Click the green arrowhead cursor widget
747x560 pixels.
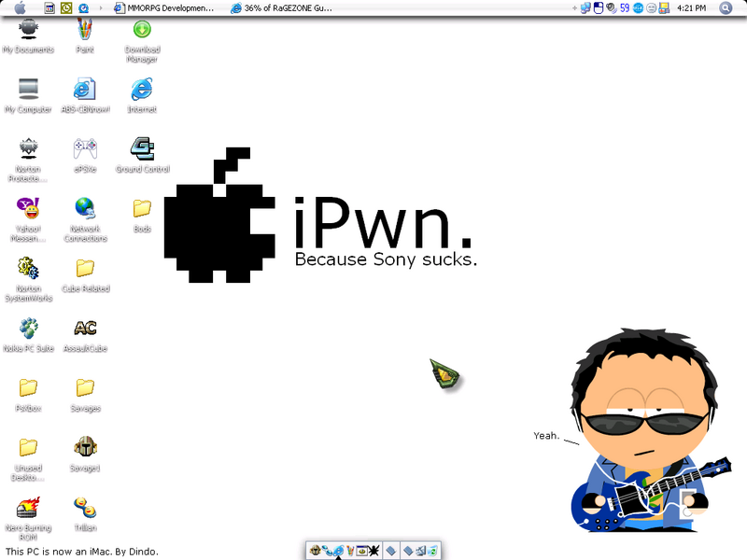click(x=444, y=374)
